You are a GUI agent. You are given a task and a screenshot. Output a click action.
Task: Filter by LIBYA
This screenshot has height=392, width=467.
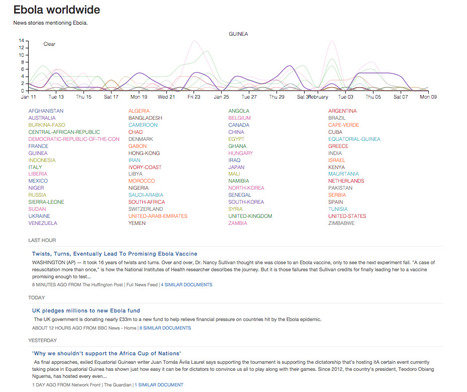coord(135,174)
